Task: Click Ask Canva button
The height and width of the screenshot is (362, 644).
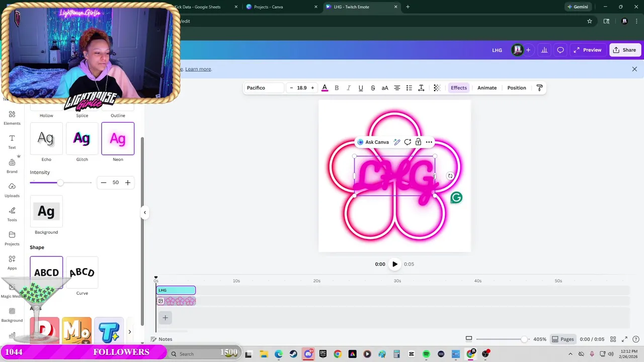Action: (x=373, y=142)
